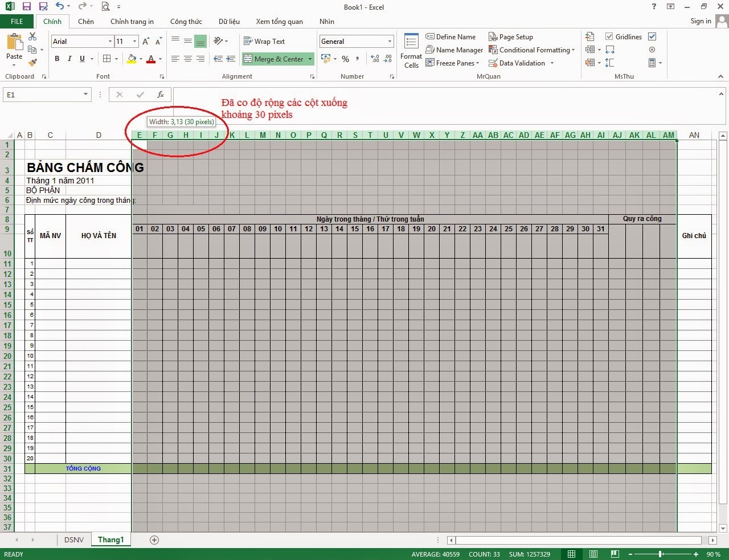The image size is (729, 560).
Task: Click Increase Indent icon
Action: [231, 59]
